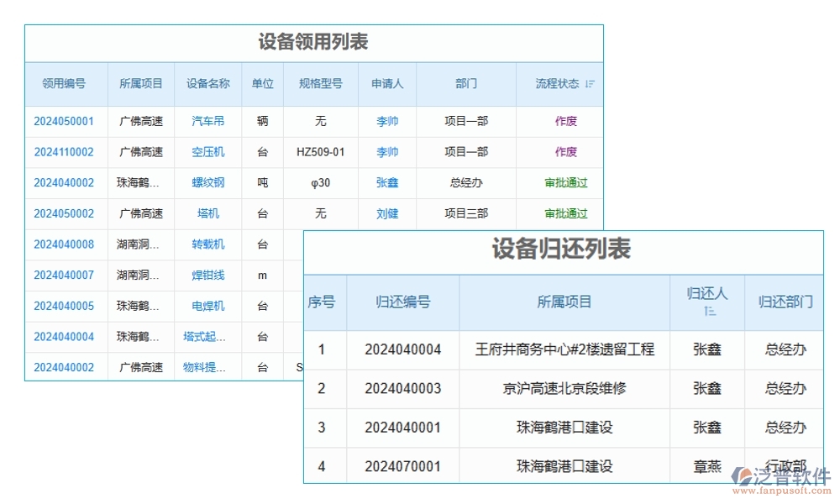Click the 审批通过 status of record 2024040002
Screen dimensions: 840x504
click(560, 182)
